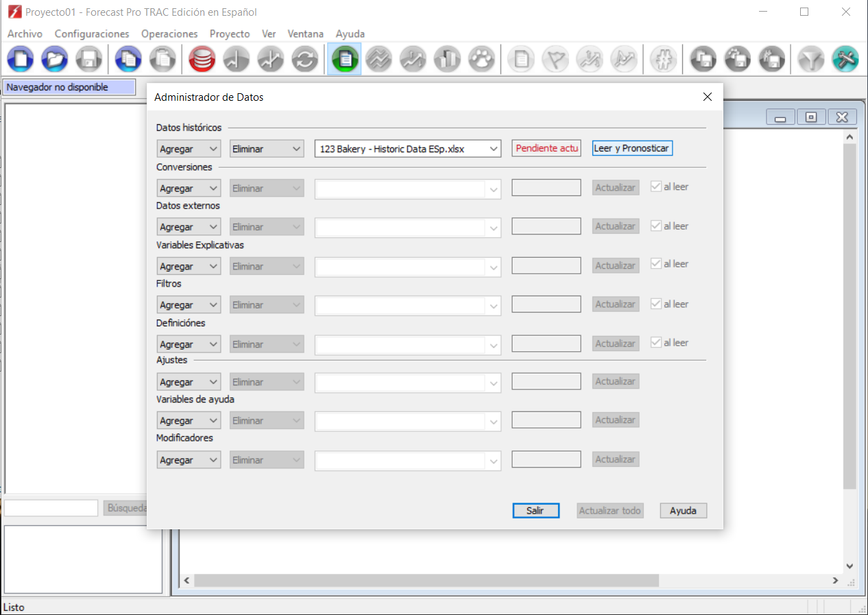Click the wavy layered lines icon
The height and width of the screenshot is (615, 868).
378,60
